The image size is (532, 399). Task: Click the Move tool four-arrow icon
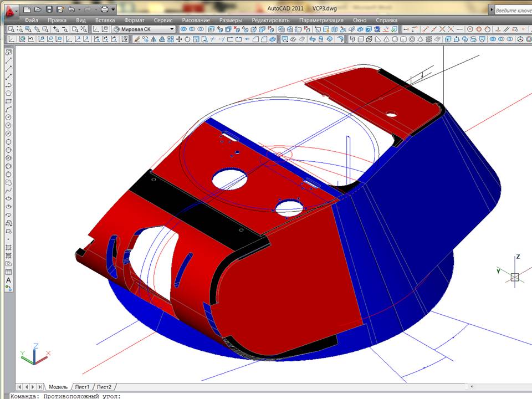click(x=179, y=39)
